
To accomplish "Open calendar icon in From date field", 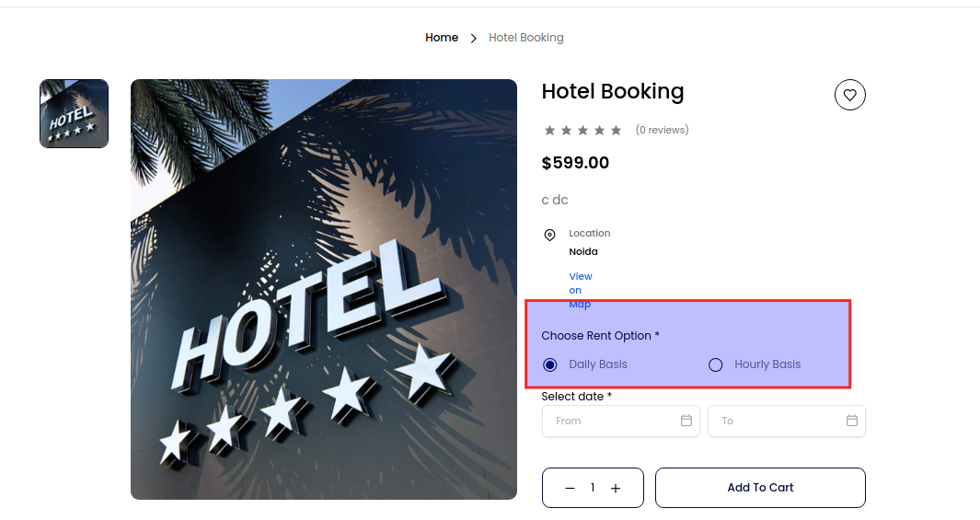I will [686, 421].
